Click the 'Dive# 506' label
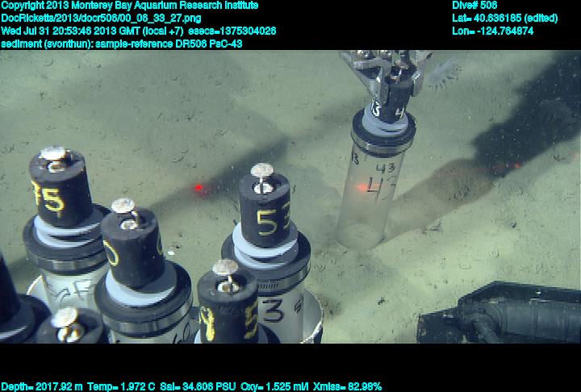The height and width of the screenshot is (392, 581). 474,5
